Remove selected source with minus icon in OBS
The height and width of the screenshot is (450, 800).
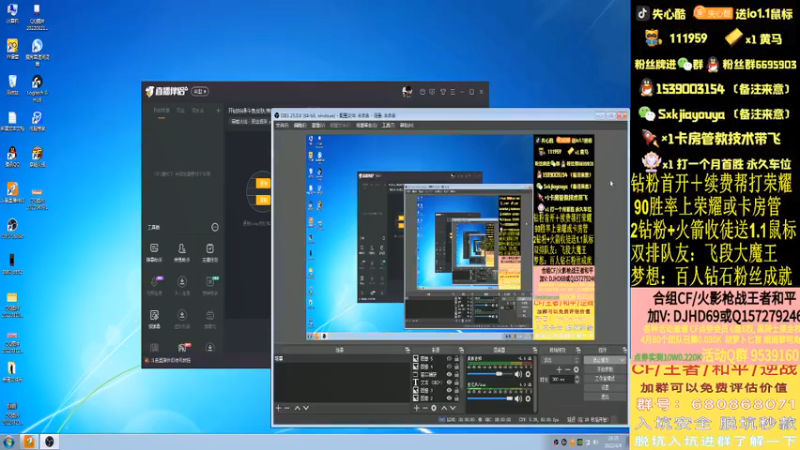(425, 408)
